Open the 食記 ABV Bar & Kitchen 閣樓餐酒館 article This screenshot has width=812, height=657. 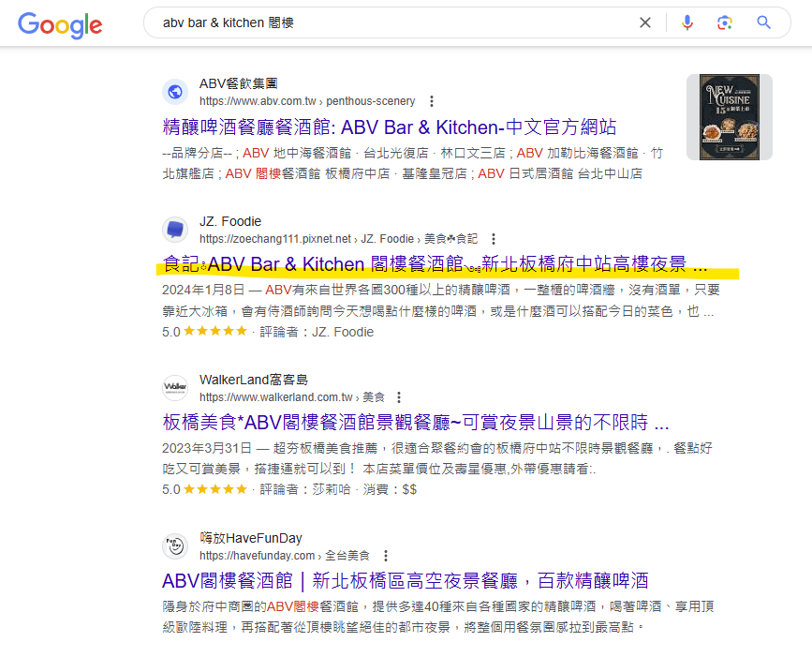coord(434,263)
